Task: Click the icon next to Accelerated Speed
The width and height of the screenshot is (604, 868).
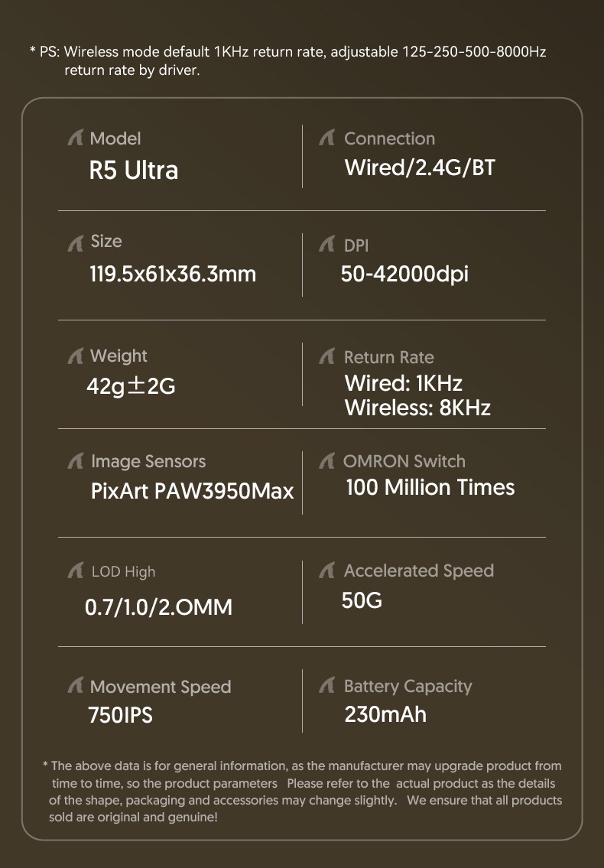Action: point(327,571)
